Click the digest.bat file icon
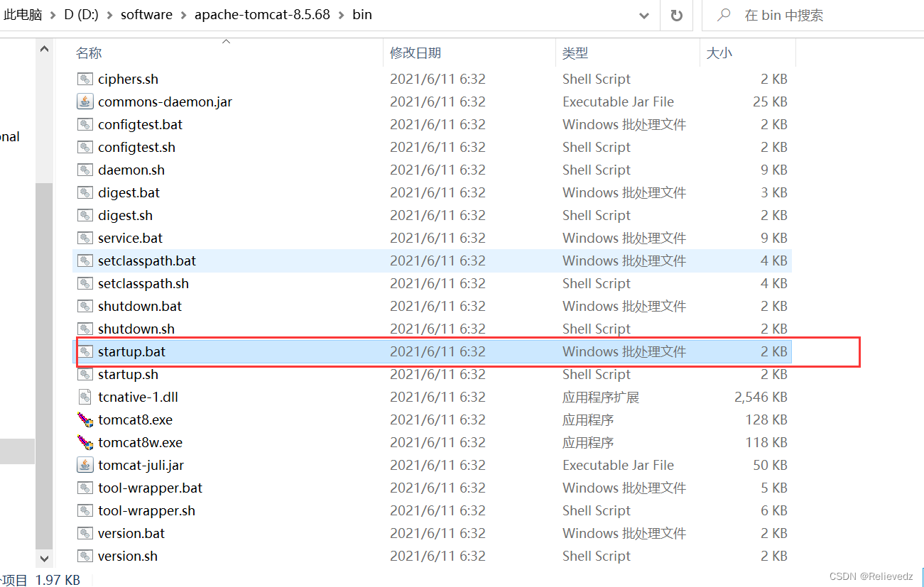 click(x=85, y=193)
